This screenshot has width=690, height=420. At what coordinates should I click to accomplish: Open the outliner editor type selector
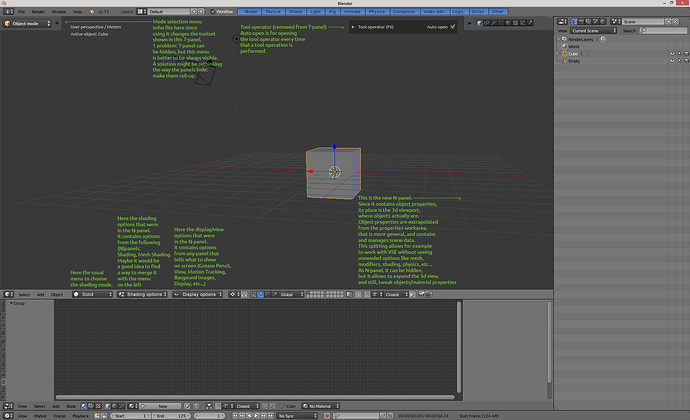(x=562, y=22)
